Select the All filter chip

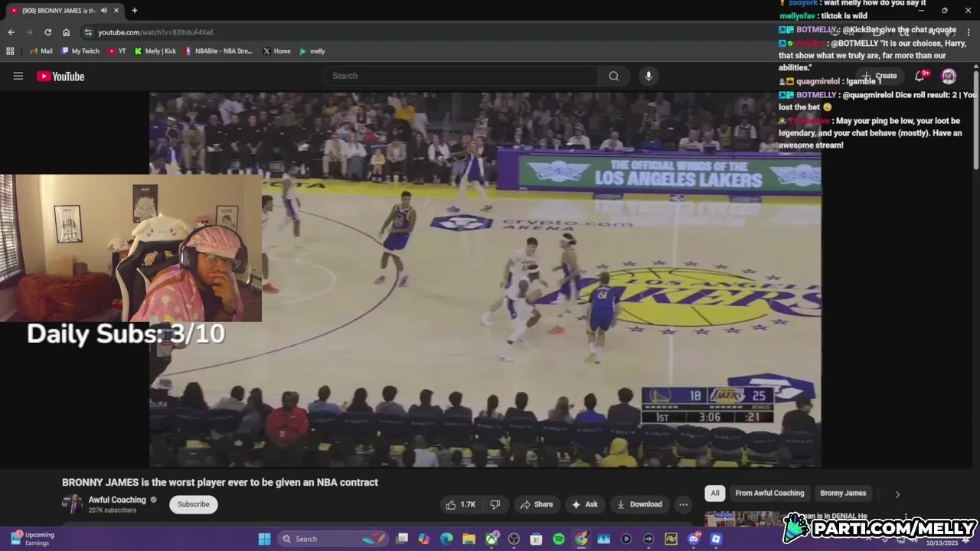point(715,494)
